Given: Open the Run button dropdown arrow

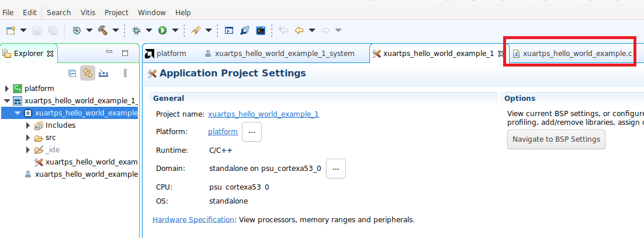Looking at the screenshot, I should point(175,30).
